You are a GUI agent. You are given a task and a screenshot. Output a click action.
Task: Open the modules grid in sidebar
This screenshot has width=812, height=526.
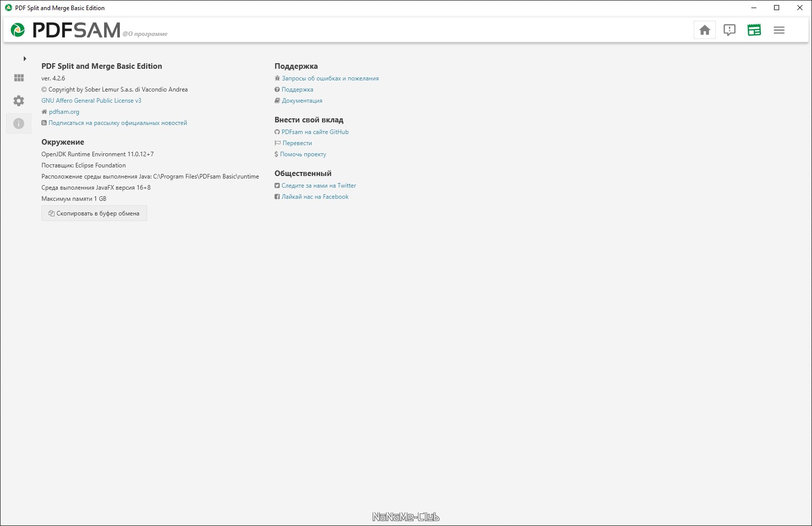[x=19, y=78]
